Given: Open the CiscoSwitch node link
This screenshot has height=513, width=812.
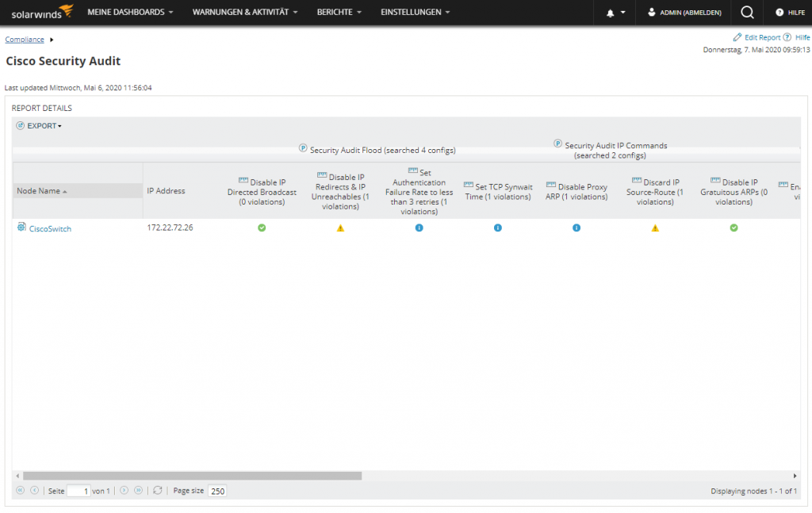Looking at the screenshot, I should point(50,229).
